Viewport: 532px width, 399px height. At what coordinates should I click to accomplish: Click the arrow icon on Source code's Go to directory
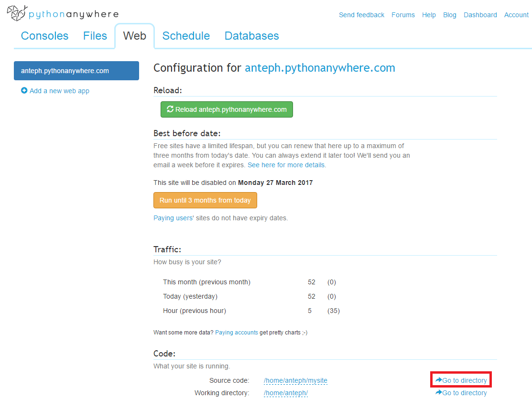tap(439, 380)
